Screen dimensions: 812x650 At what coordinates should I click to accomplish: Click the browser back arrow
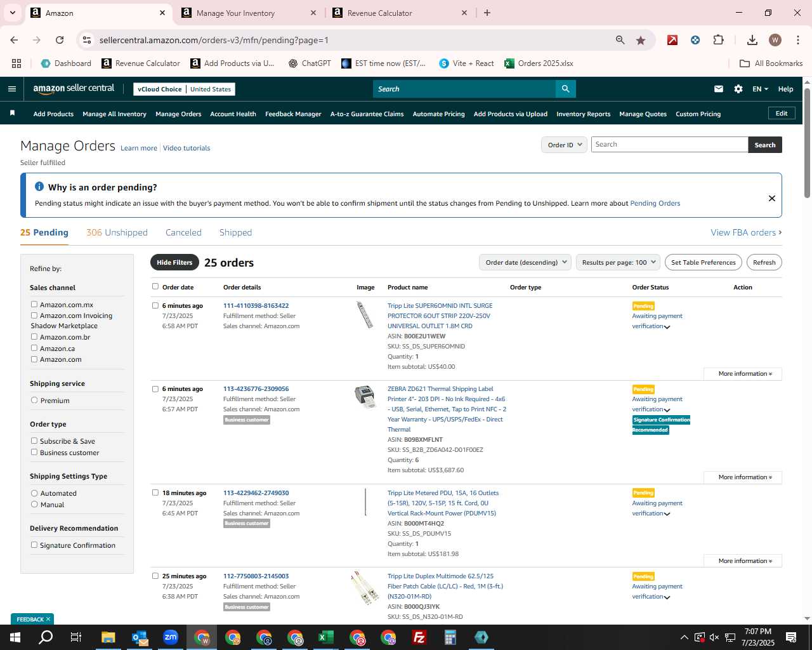tap(15, 40)
